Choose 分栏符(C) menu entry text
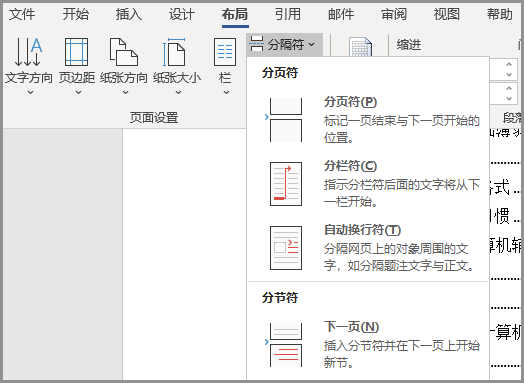Viewport: 524px width, 383px height. click(x=350, y=166)
